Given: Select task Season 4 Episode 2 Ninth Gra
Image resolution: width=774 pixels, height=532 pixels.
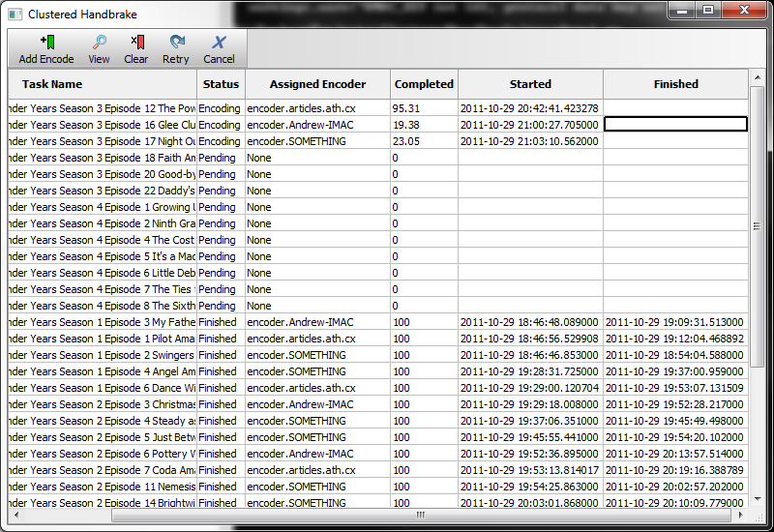Looking at the screenshot, I should (103, 223).
